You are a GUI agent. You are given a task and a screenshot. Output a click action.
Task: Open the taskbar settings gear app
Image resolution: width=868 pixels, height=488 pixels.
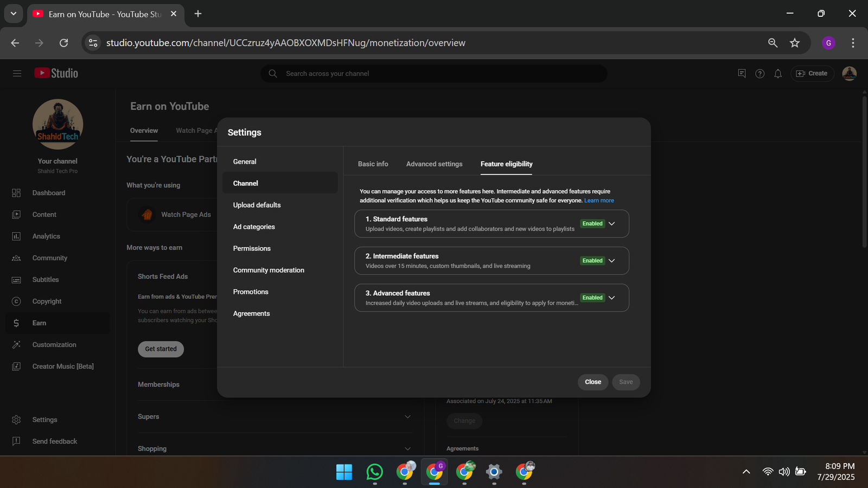[x=494, y=472]
